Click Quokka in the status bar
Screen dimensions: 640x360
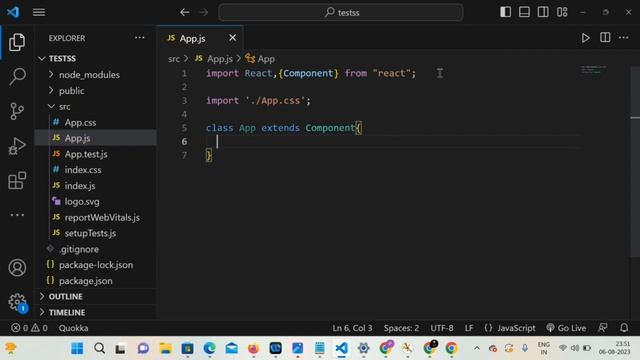73,328
